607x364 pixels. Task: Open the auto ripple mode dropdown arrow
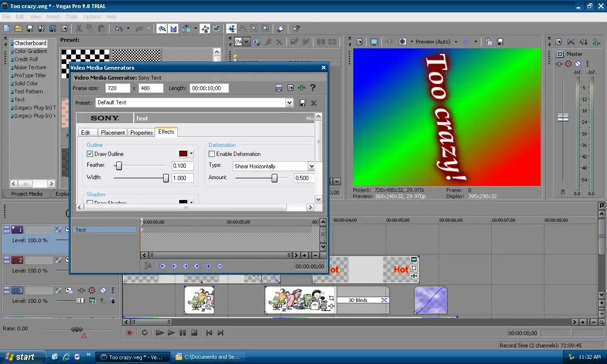(195, 28)
